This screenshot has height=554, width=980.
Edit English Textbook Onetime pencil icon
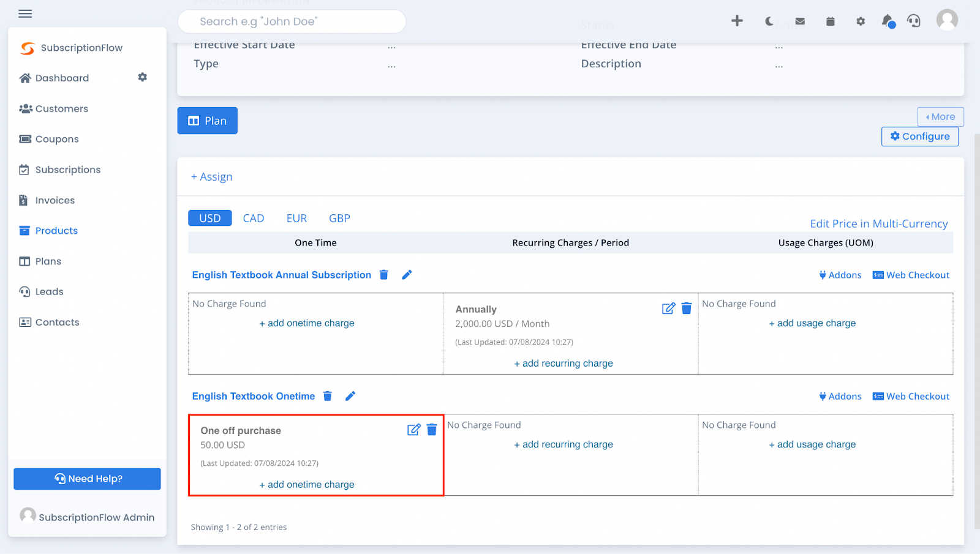pyautogui.click(x=350, y=396)
